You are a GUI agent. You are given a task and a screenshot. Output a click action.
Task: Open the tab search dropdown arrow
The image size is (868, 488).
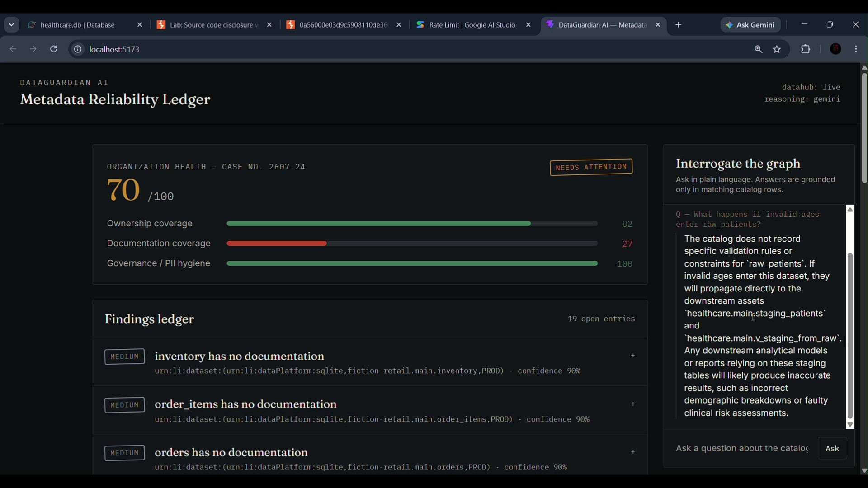coord(11,25)
